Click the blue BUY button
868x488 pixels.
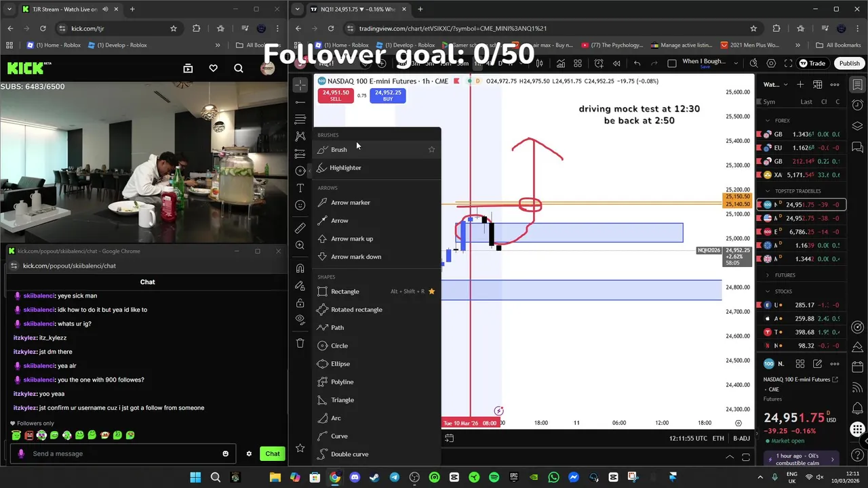pyautogui.click(x=388, y=96)
